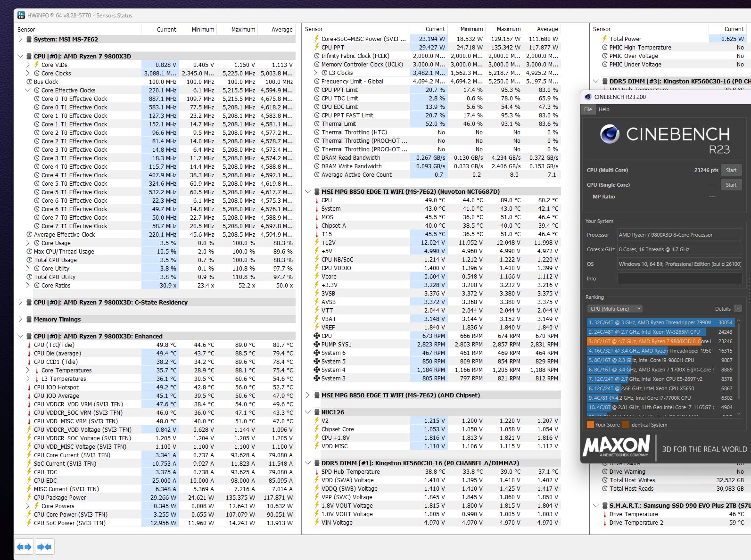
Task: Click the collapse-columns arrows button in the HWiNFO toolbar
Action: 44,547
